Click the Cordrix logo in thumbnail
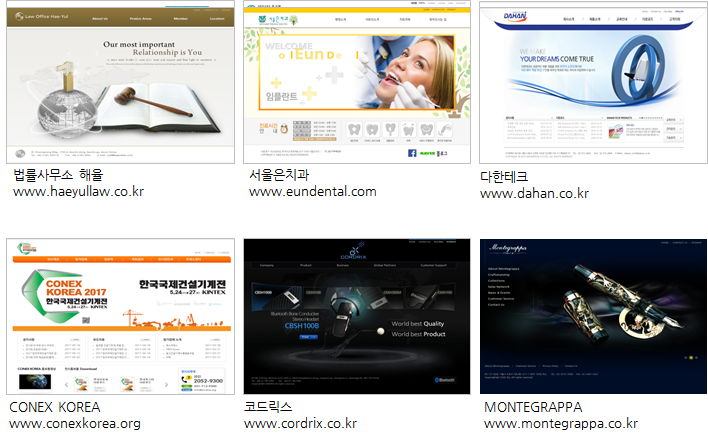Screen dimensions: 708x439 (x=354, y=251)
